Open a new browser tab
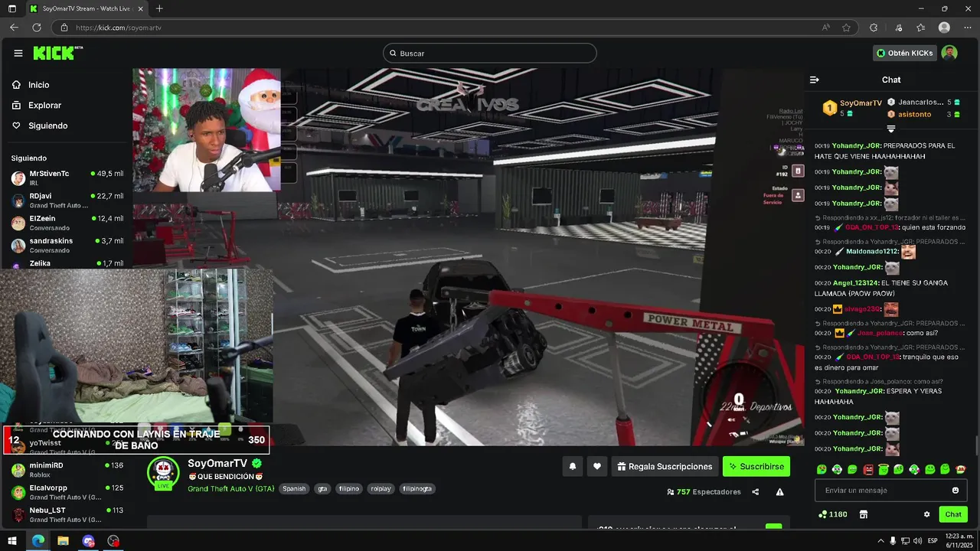This screenshot has width=980, height=551. coord(159,8)
